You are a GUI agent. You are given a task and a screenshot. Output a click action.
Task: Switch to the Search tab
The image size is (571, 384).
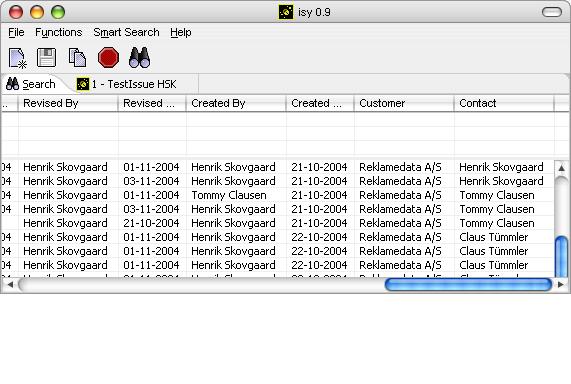[31, 84]
